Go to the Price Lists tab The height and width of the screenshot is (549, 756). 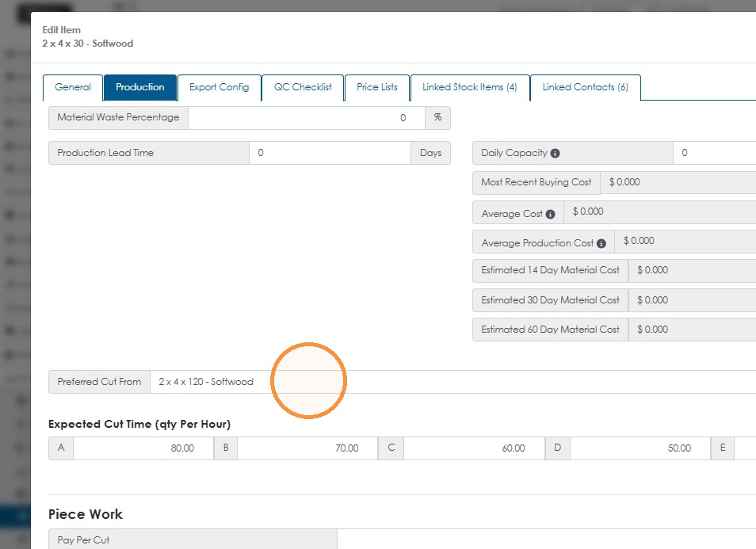pos(377,87)
